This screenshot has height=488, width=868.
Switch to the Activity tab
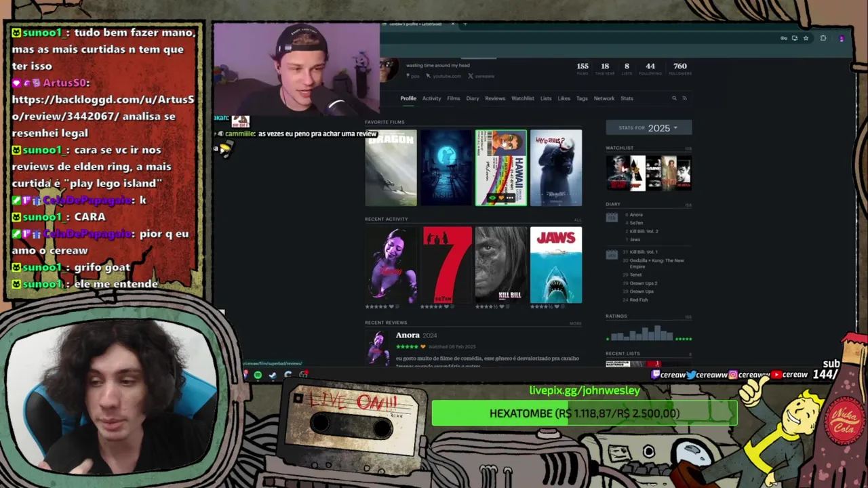431,98
